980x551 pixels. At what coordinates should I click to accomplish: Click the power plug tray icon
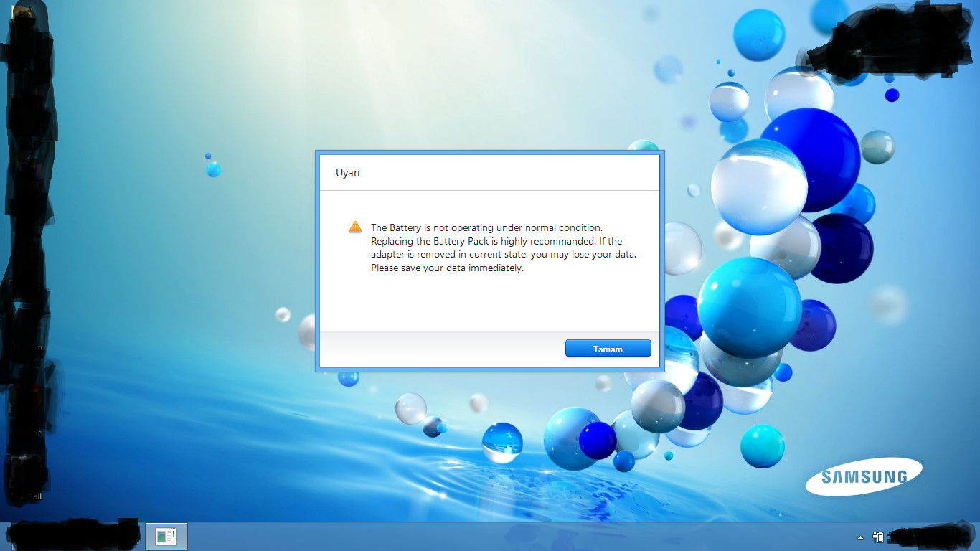pos(877,537)
